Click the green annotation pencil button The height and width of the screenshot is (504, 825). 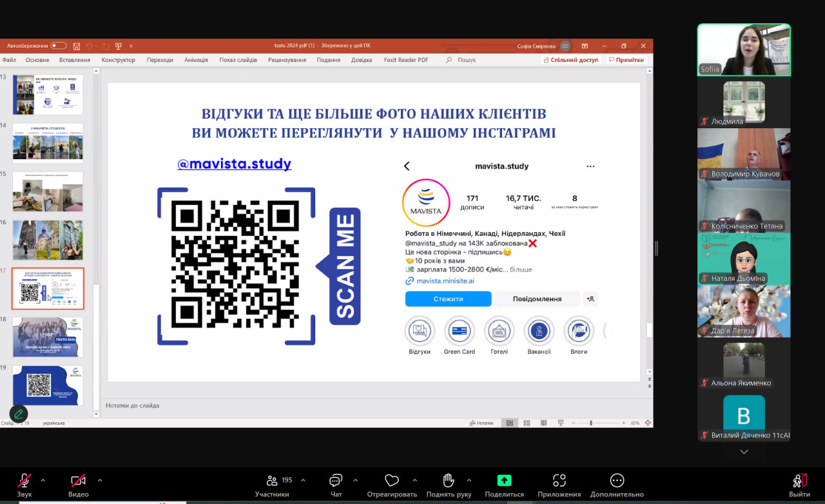coord(19,414)
